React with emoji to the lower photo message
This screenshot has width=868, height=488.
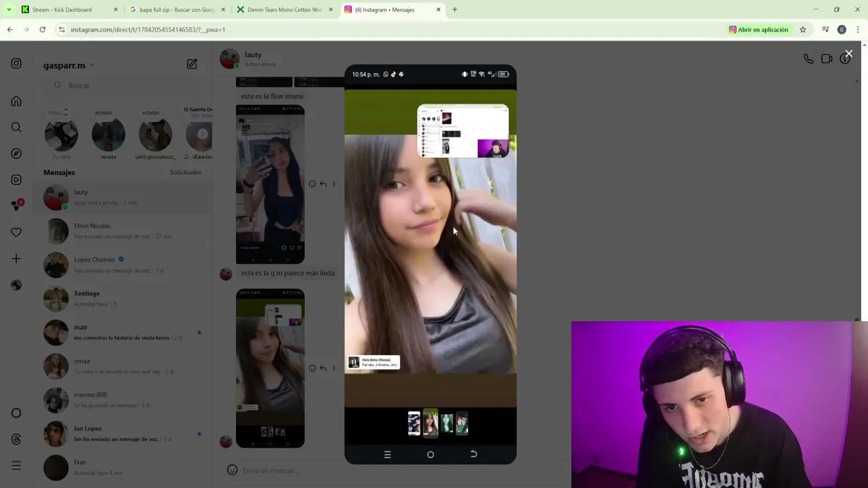(312, 368)
